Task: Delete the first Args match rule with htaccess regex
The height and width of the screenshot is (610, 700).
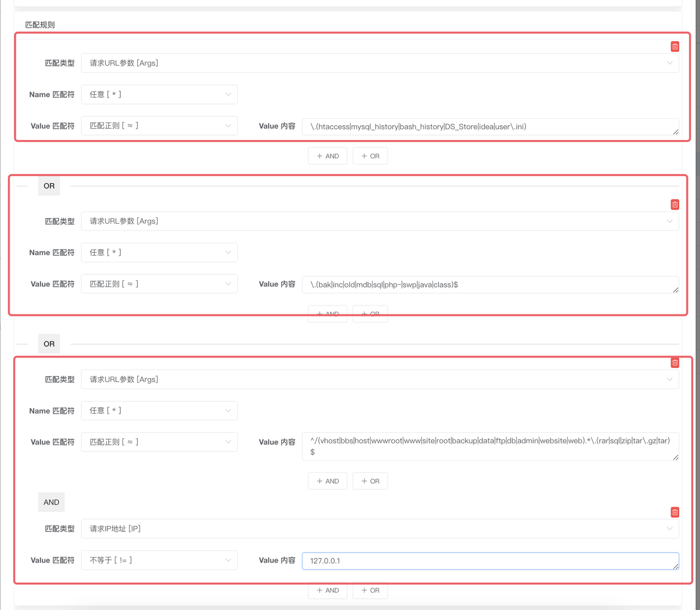Action: [x=675, y=46]
